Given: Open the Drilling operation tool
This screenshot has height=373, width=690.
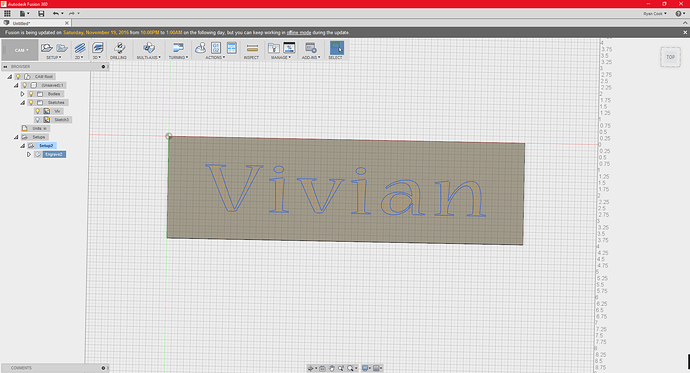Looking at the screenshot, I should [x=119, y=48].
